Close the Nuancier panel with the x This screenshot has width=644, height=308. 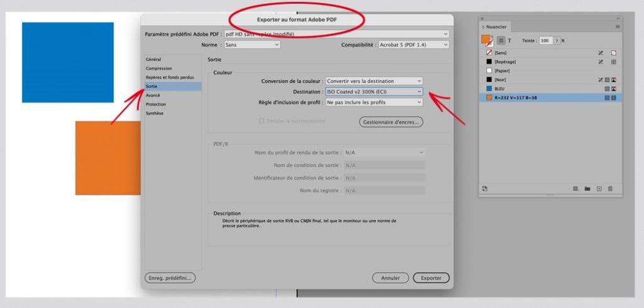(x=482, y=18)
